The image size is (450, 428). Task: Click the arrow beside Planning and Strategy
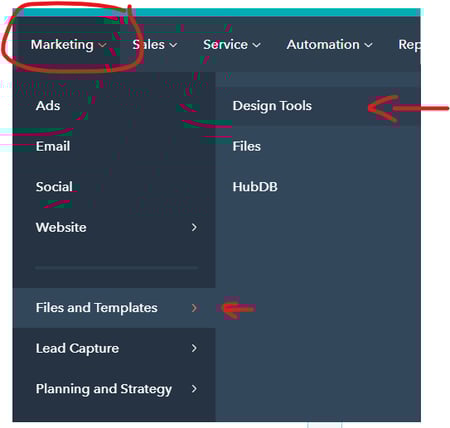pyautogui.click(x=194, y=389)
